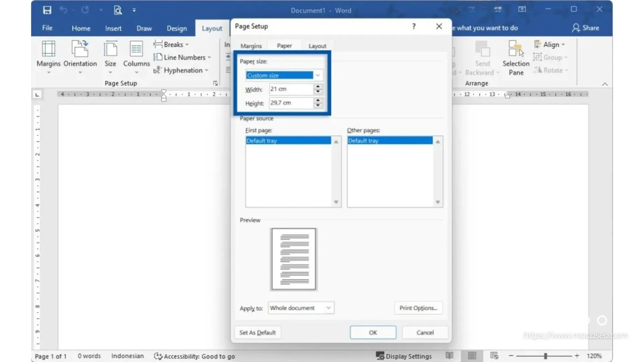
Task: Switch to the Design ribbon tab
Action: pos(177,28)
